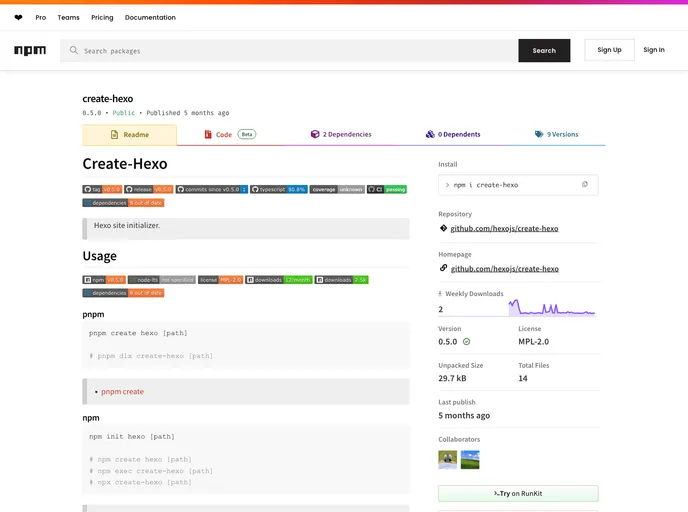Click the dependencies badge under Usage
The width and height of the screenshot is (688, 512).
coord(123,293)
